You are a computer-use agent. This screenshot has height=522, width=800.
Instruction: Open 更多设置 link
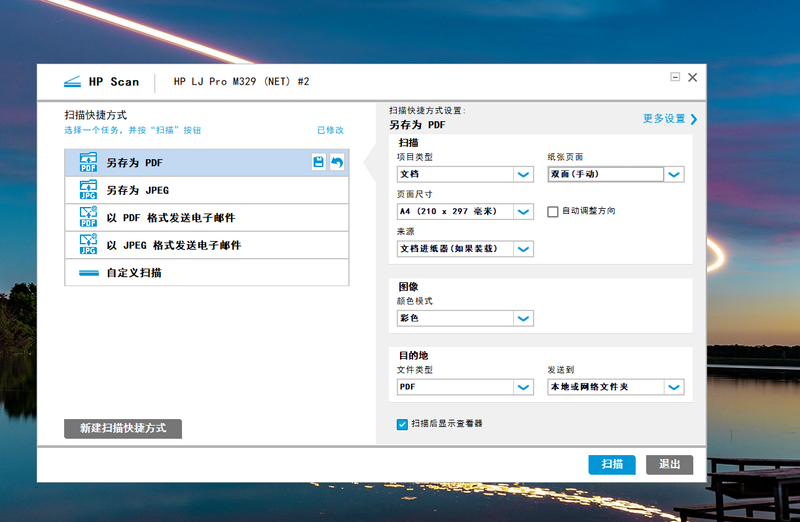[x=669, y=118]
